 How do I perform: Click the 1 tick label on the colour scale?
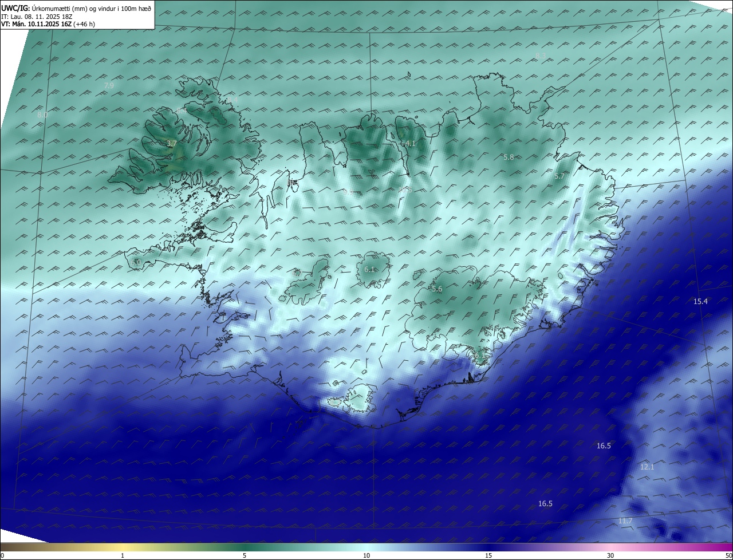123,555
